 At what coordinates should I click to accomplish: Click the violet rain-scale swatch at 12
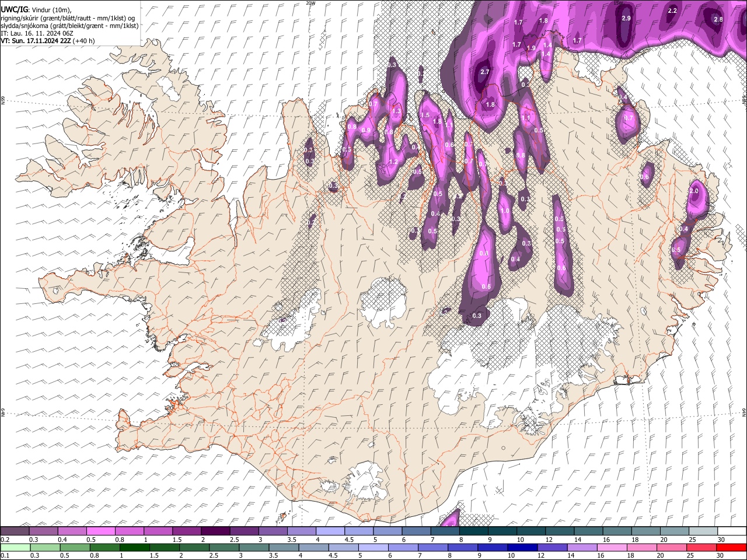click(551, 547)
